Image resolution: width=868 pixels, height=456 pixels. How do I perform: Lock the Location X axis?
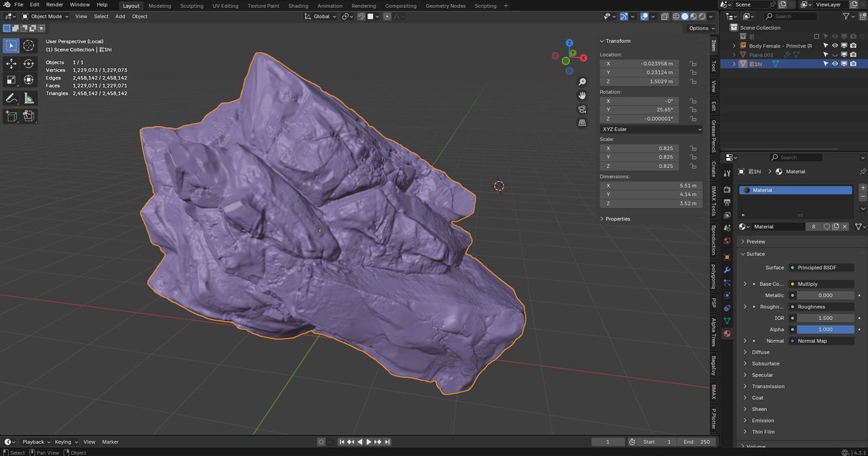[693, 64]
